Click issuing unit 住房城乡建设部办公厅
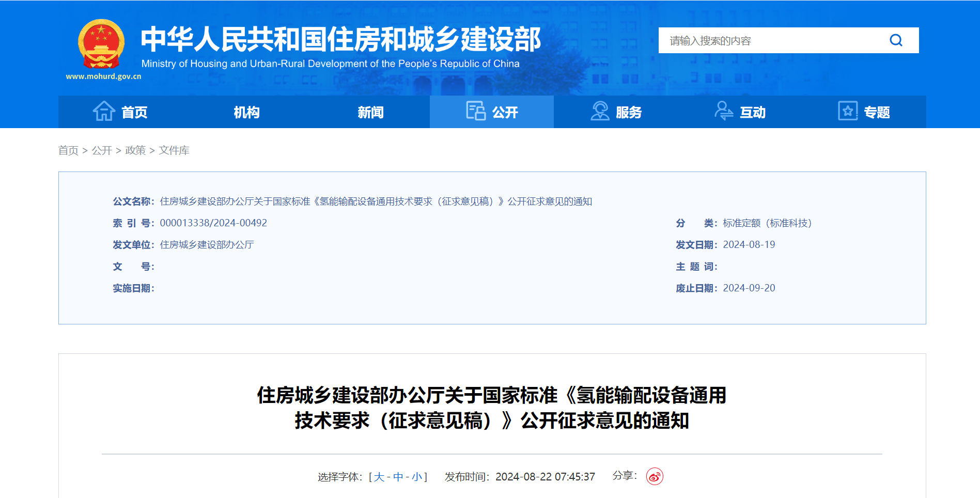 click(207, 245)
